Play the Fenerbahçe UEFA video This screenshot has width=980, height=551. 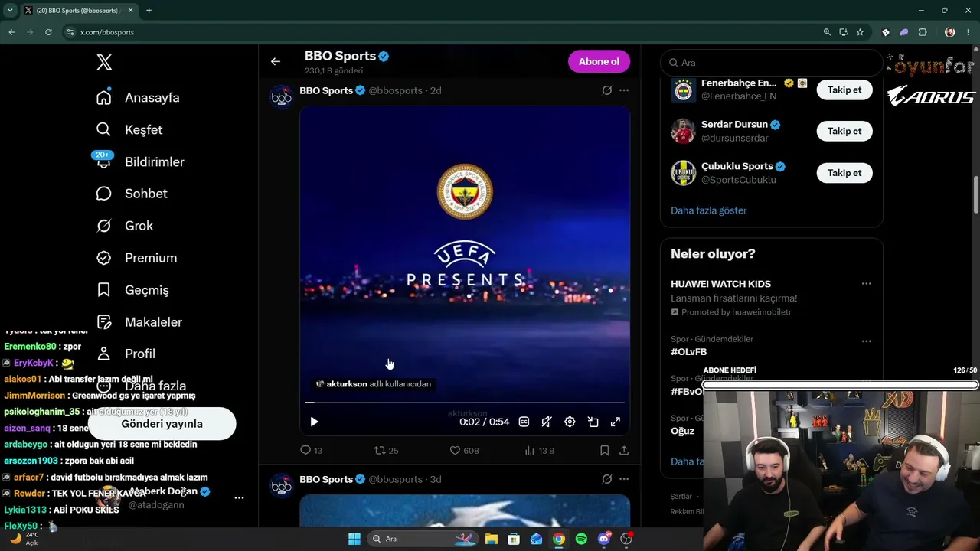[x=314, y=422]
